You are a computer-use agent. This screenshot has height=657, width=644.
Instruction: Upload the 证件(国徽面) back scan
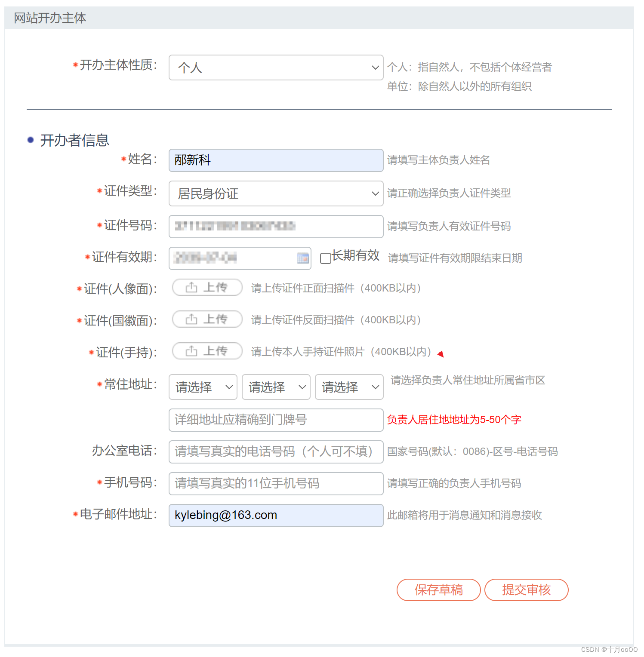point(207,319)
